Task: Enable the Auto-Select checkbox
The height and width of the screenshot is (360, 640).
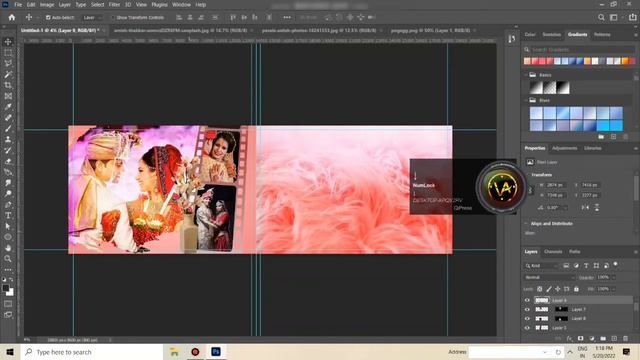Action: point(48,18)
